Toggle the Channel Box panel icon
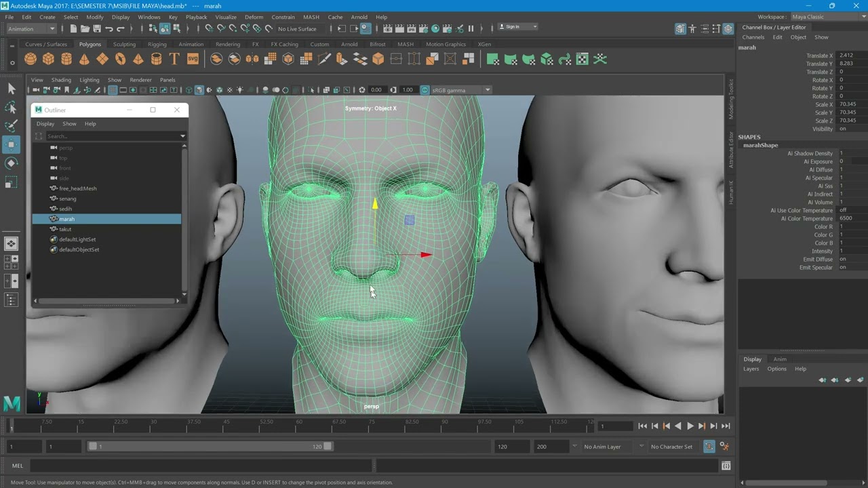 (728, 28)
